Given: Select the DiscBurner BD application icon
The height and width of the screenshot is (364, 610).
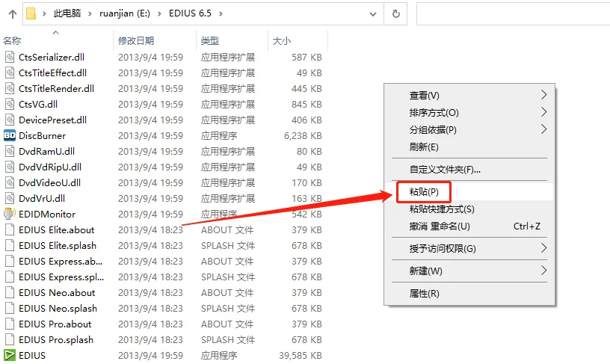Looking at the screenshot, I should (x=10, y=136).
